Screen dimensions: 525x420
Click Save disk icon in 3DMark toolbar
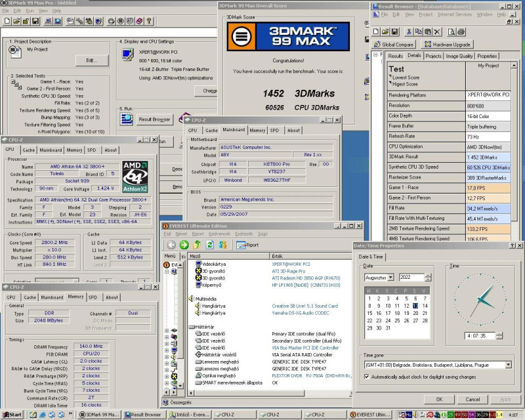pyautogui.click(x=35, y=21)
